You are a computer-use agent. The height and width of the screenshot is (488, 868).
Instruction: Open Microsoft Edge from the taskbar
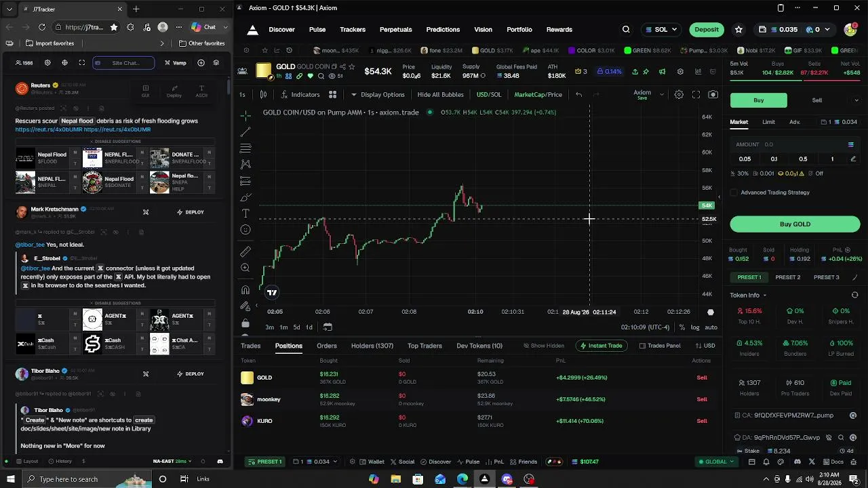pos(462,479)
